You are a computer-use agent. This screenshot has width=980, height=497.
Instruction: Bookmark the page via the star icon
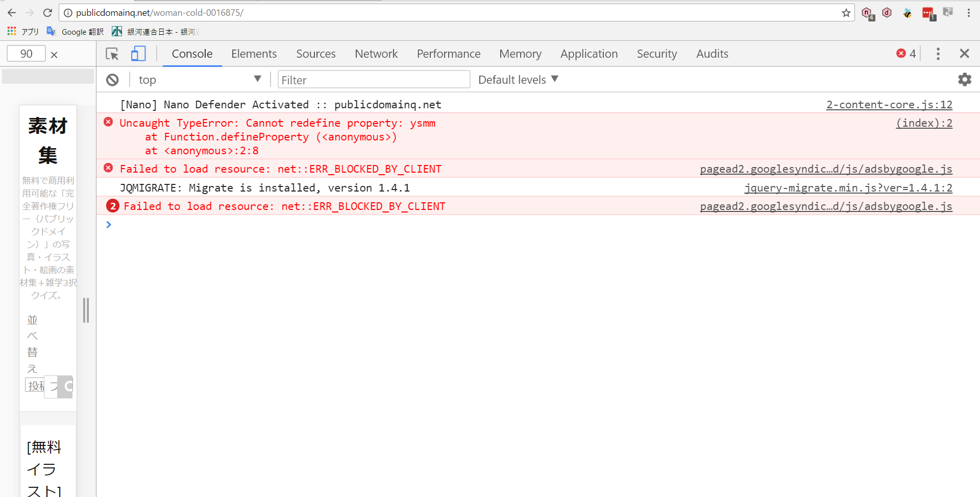tap(846, 13)
